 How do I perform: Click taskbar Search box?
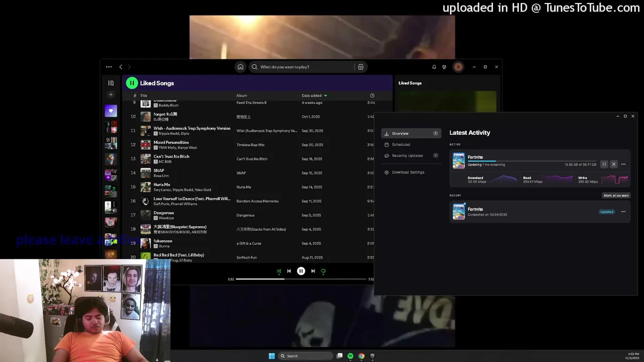(305, 356)
